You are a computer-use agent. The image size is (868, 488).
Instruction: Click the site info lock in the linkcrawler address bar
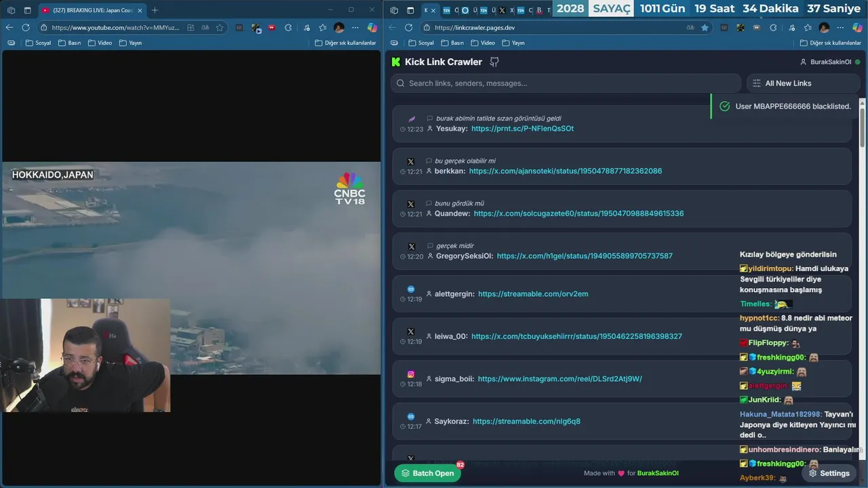point(427,27)
